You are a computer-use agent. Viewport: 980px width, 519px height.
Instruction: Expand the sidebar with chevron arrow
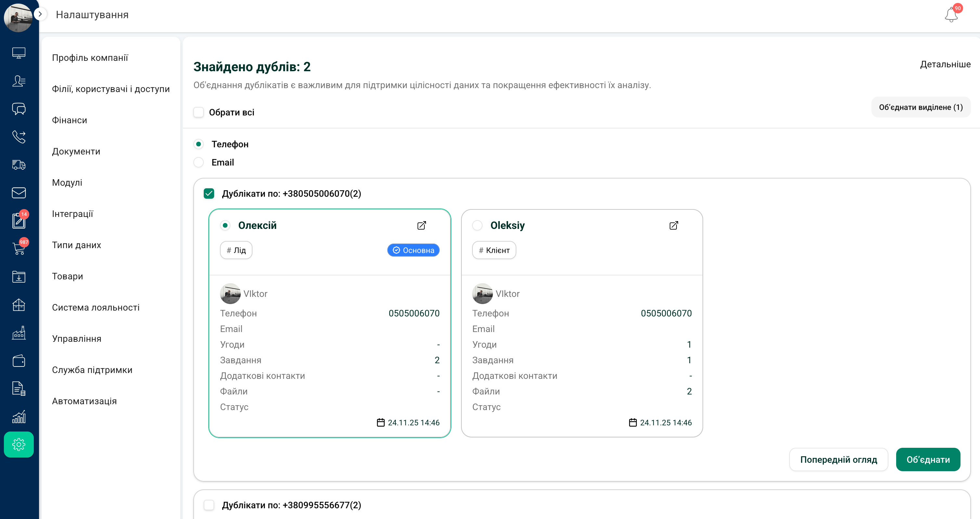click(x=40, y=14)
